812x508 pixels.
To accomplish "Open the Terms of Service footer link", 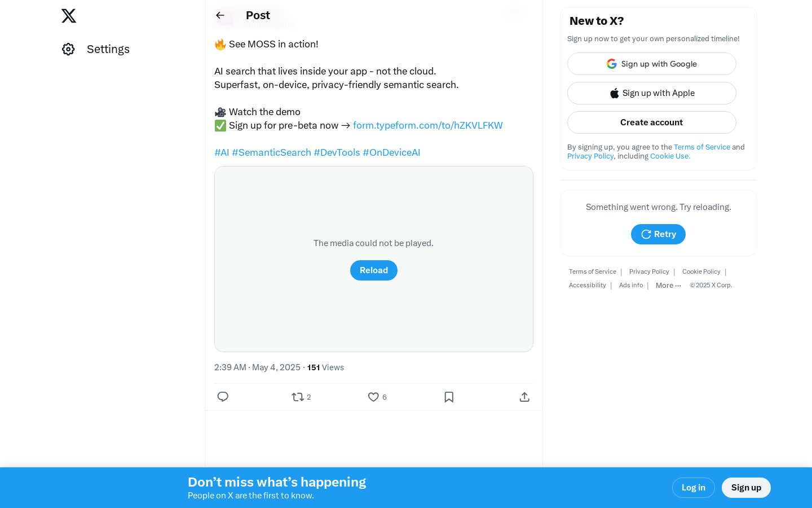I will 592,271.
